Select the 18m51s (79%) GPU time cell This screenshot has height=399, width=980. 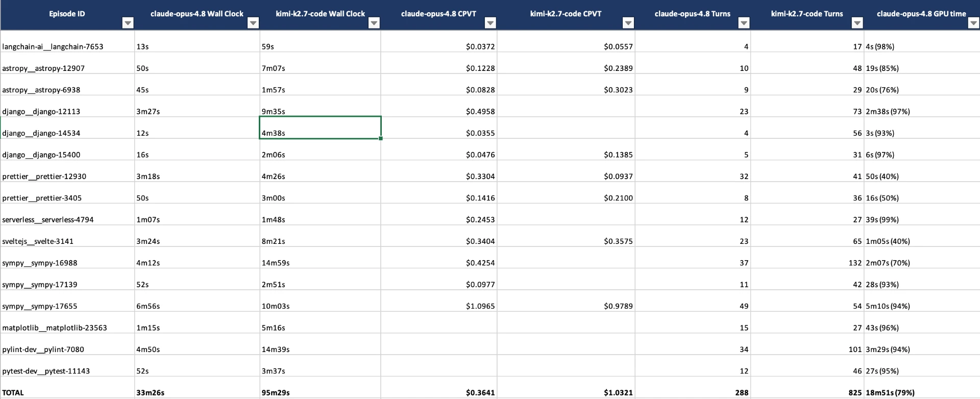pos(922,388)
